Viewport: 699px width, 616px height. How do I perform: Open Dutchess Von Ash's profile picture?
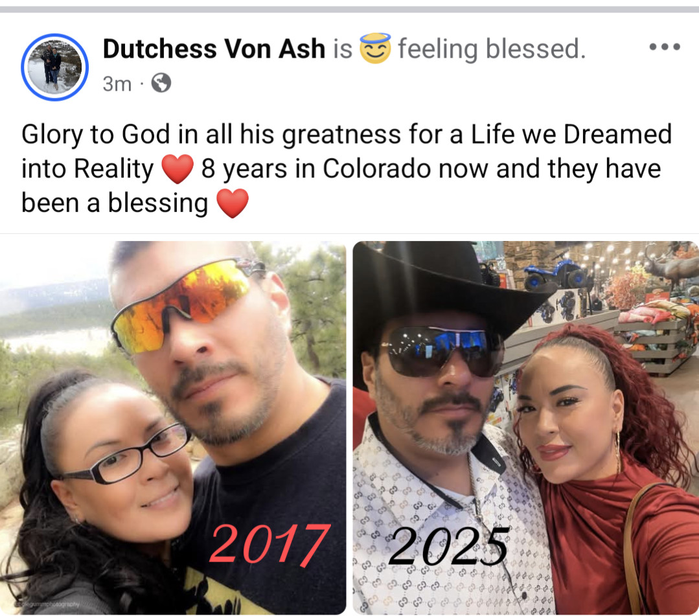tap(54, 67)
